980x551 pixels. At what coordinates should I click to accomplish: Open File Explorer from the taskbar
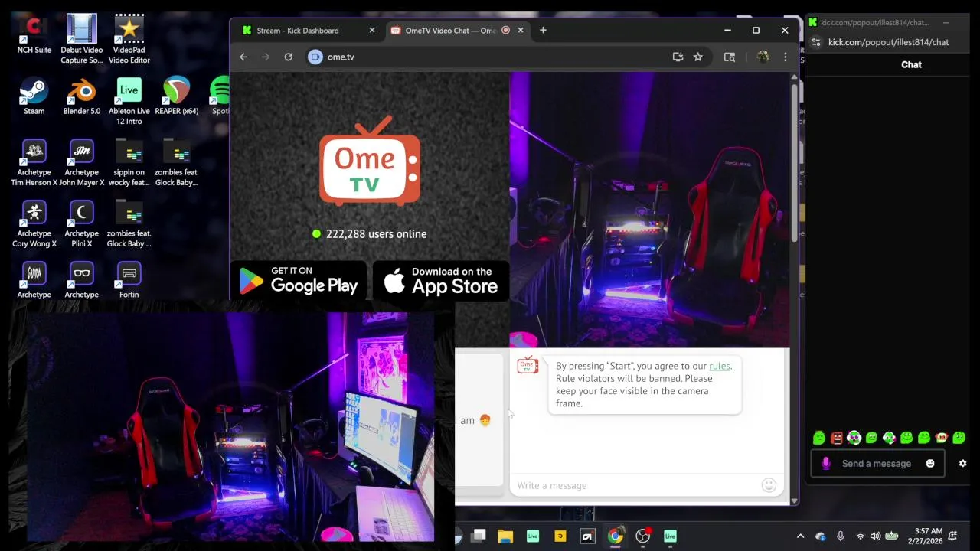[x=505, y=536]
